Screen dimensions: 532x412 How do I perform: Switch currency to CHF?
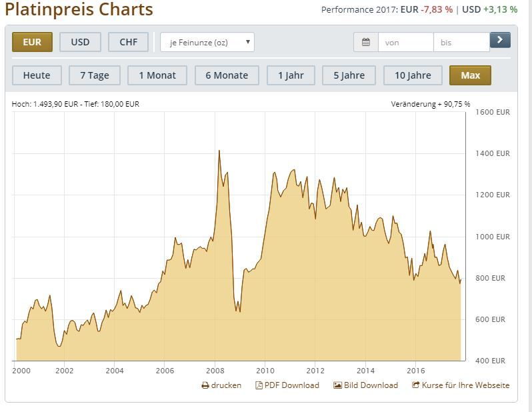coord(129,42)
